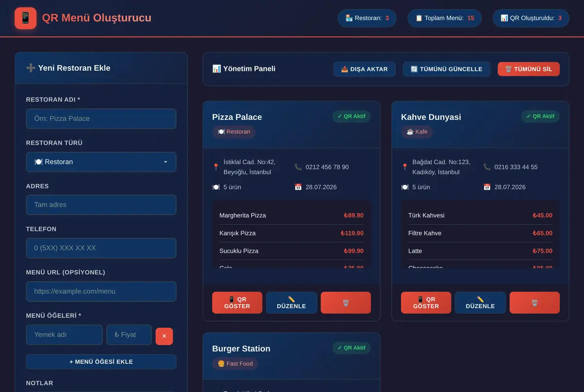This screenshot has height=392, width=584.
Task: Click the Toplam Menü stat badge
Action: pyautogui.click(x=444, y=18)
